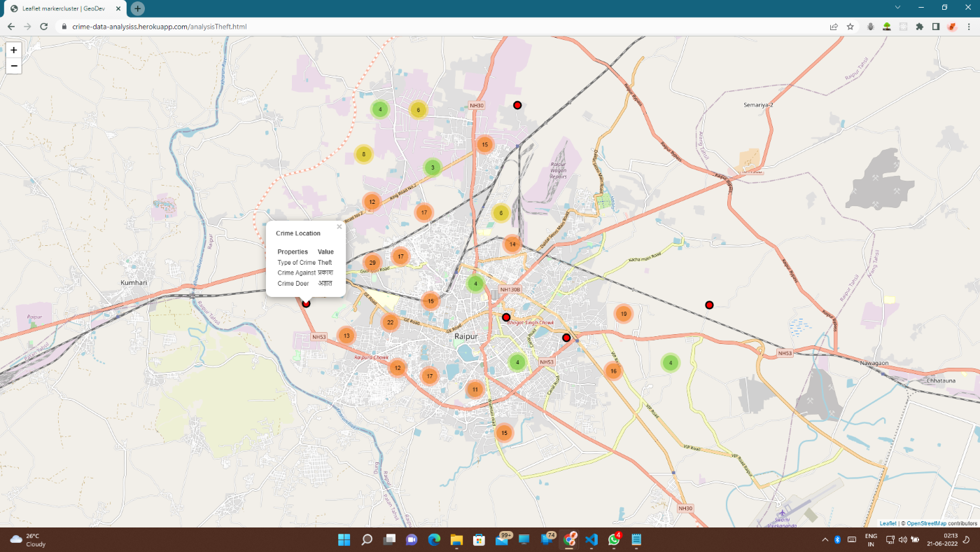The width and height of the screenshot is (980, 552).
Task: Bookmark the page with the star icon
Action: pyautogui.click(x=850, y=26)
